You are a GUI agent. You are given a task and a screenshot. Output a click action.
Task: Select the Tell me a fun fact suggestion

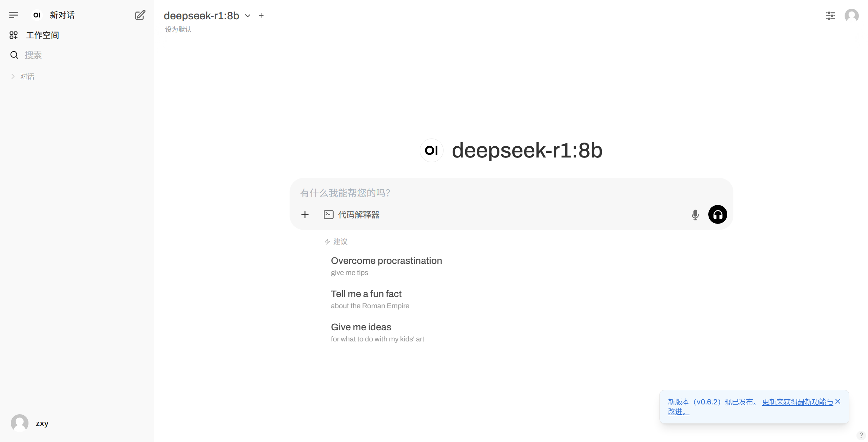click(366, 294)
